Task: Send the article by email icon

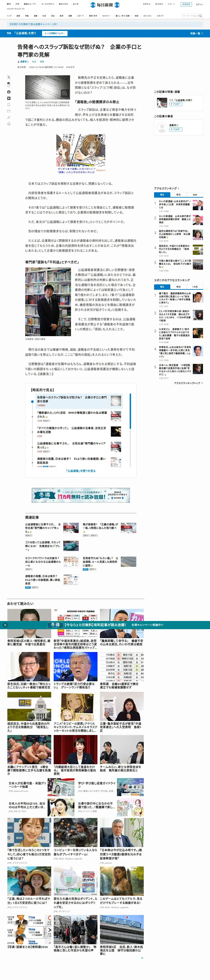Action: (x=9, y=111)
